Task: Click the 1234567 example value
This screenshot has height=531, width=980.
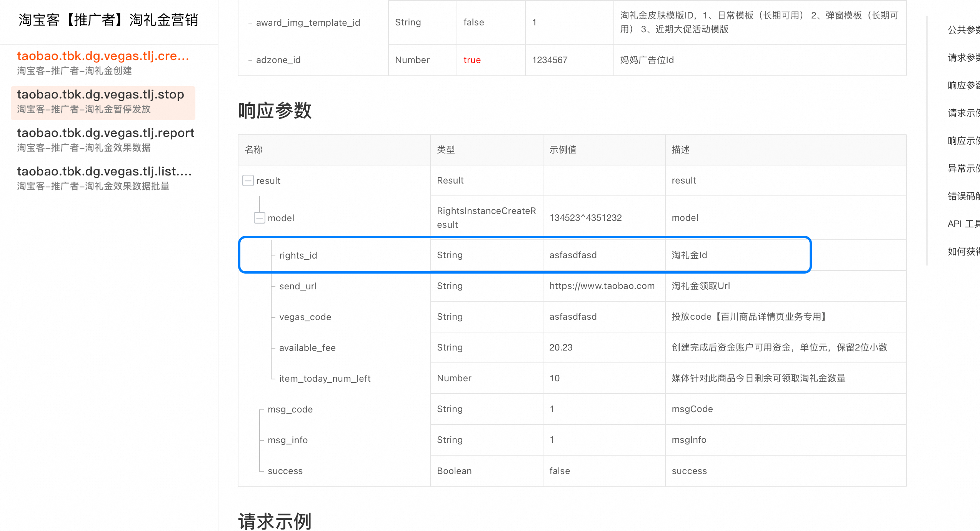Action: tap(550, 60)
